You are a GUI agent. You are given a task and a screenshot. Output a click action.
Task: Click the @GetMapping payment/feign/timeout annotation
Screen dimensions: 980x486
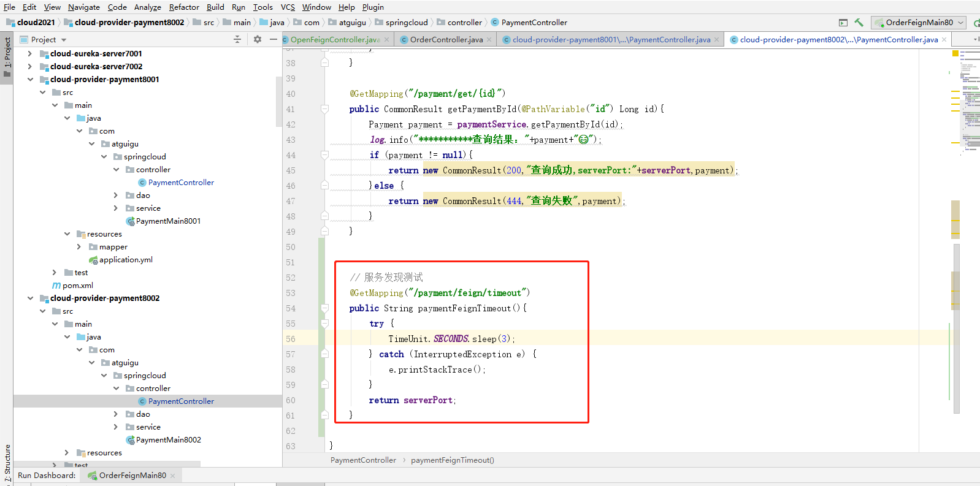440,293
